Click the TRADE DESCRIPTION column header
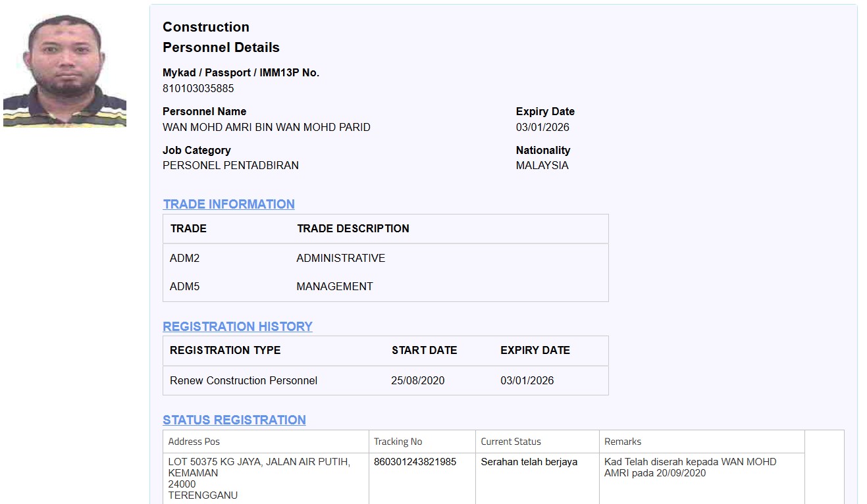867x504 pixels. coord(353,228)
